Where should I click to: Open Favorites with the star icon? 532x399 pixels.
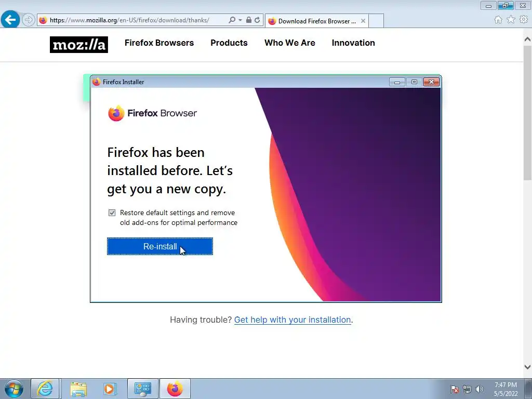pos(511,20)
